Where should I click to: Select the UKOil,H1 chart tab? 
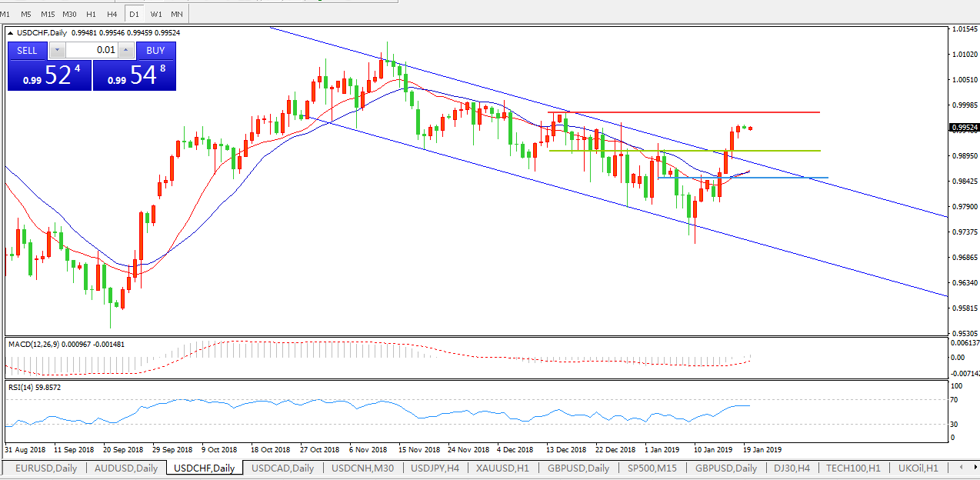point(917,468)
